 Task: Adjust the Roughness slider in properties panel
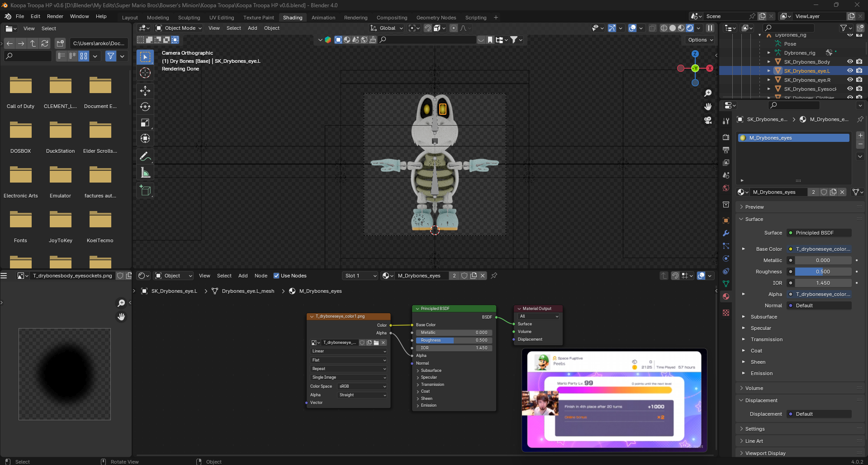(823, 272)
